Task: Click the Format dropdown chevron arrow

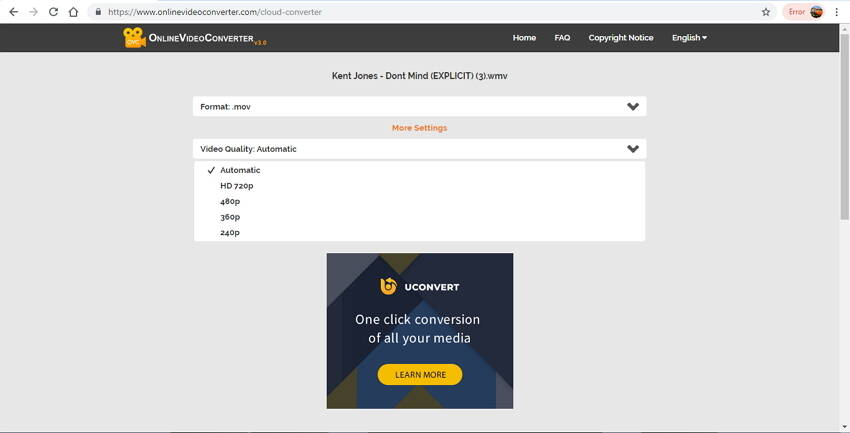Action: pos(633,107)
